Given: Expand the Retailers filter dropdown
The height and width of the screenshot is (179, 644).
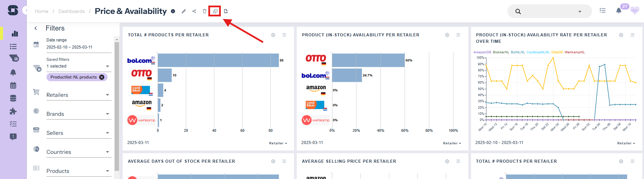Looking at the screenshot, I should click(x=79, y=95).
